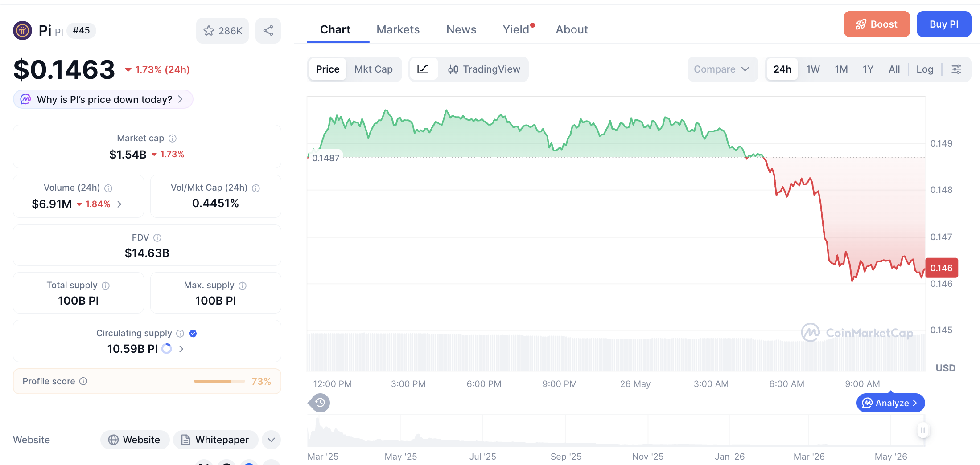Screen dimensions: 980x465
Task: Select the 1W time range
Action: 813,69
